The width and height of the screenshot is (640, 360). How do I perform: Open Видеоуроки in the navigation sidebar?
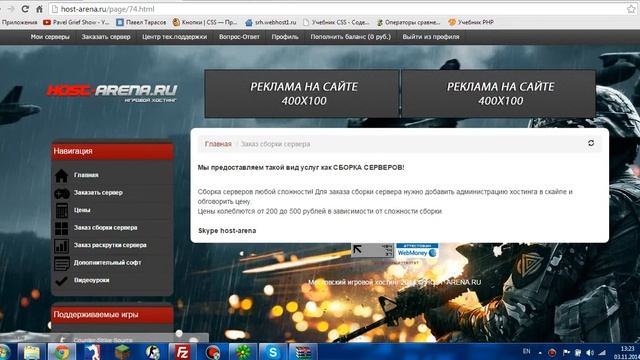[91, 280]
